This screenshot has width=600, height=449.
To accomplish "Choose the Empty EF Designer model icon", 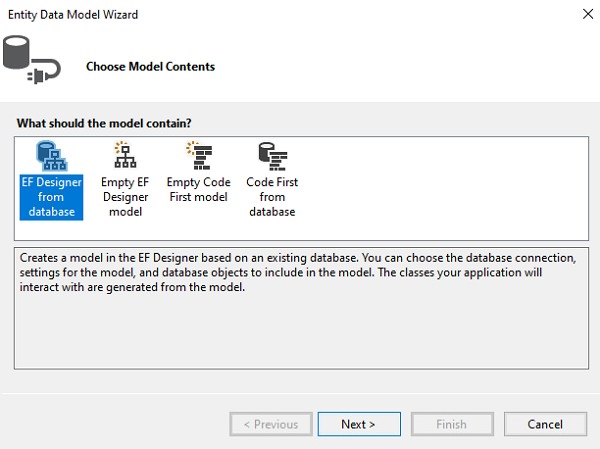I will tap(125, 155).
